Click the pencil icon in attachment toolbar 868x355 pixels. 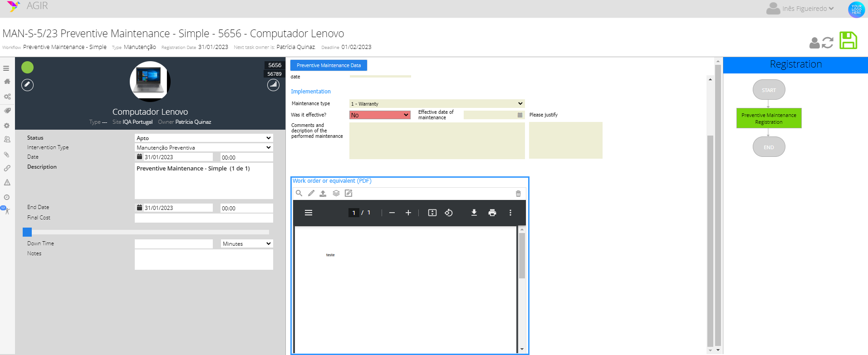coord(311,193)
